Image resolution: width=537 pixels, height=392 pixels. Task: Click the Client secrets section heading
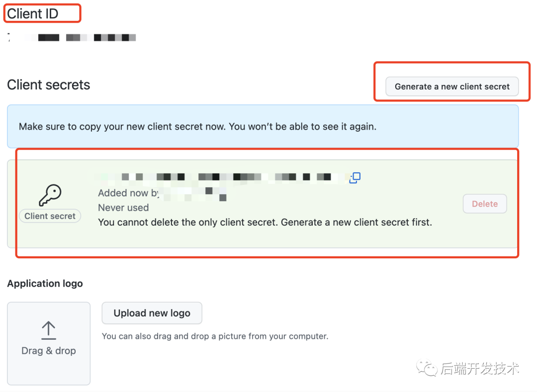tap(48, 84)
